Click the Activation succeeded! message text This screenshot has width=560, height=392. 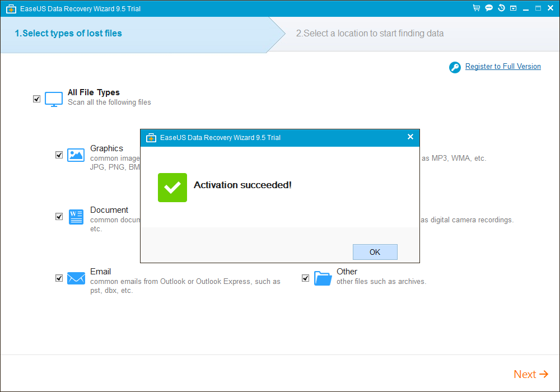[242, 185]
